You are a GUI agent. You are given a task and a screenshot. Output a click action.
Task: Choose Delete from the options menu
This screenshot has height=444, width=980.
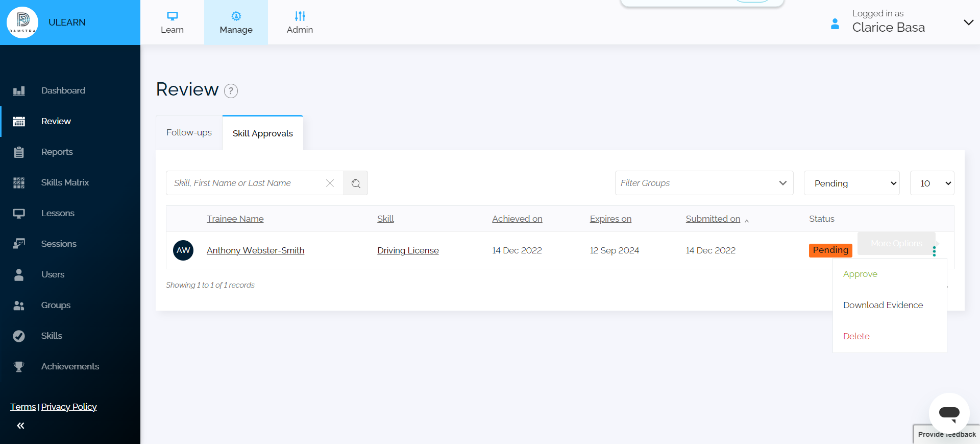click(x=856, y=336)
